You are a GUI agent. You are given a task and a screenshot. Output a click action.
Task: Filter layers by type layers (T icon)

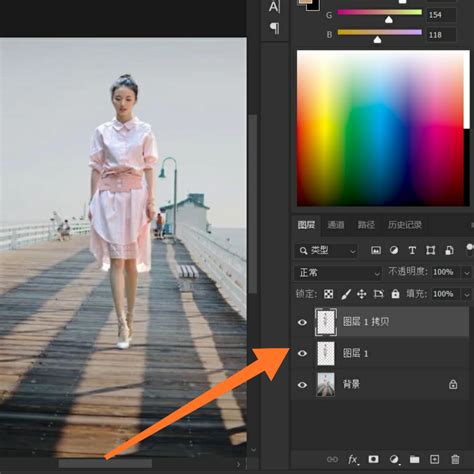click(x=412, y=250)
